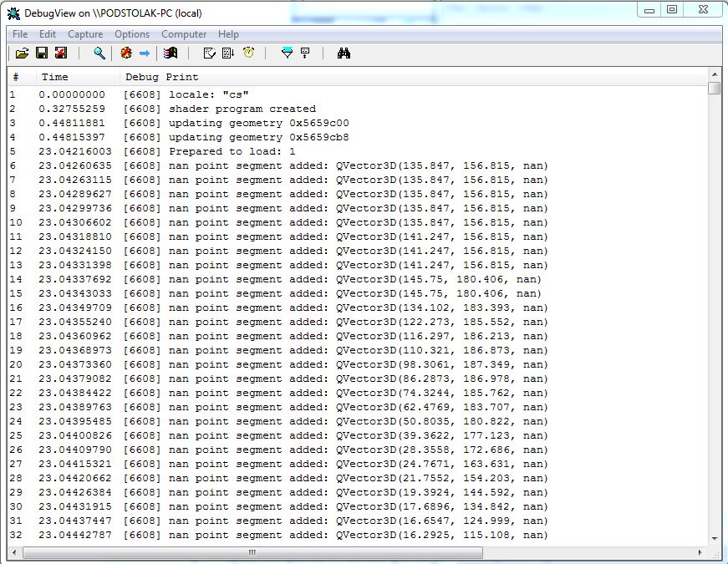Click the # column header
This screenshot has height=564, width=728.
[22, 77]
